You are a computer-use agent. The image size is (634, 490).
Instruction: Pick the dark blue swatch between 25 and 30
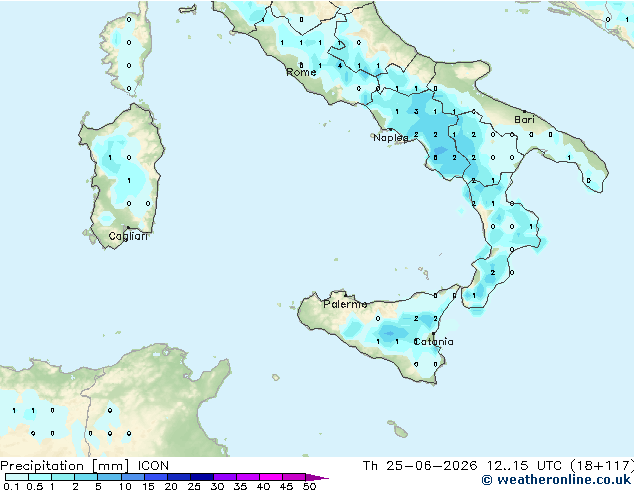pyautogui.click(x=202, y=477)
